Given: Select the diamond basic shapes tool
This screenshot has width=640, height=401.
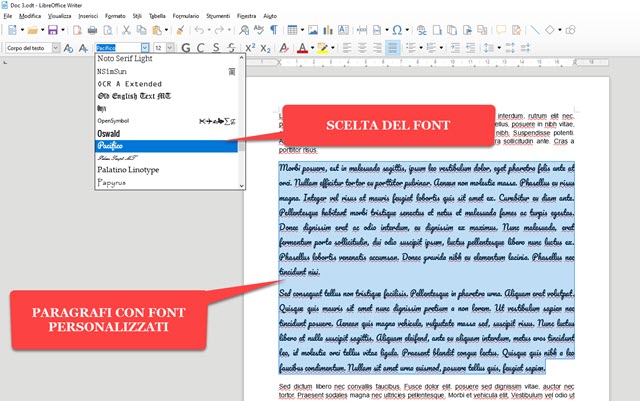Looking at the screenshot, I should [x=550, y=30].
